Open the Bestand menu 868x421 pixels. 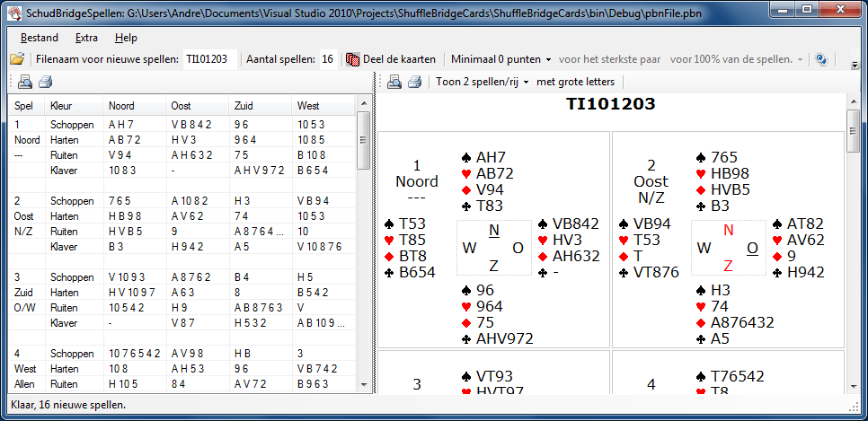tap(39, 38)
